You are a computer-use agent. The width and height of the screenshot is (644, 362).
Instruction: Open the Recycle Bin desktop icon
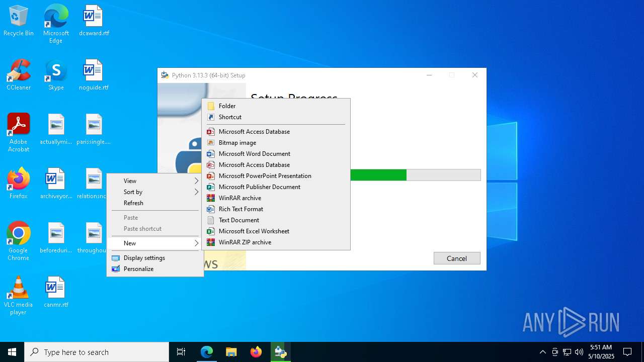[x=19, y=21]
